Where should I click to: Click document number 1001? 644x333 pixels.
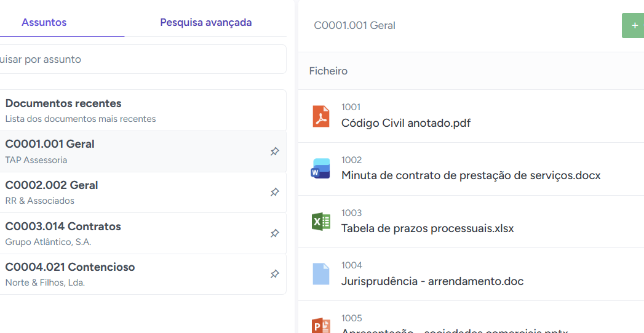(351, 107)
